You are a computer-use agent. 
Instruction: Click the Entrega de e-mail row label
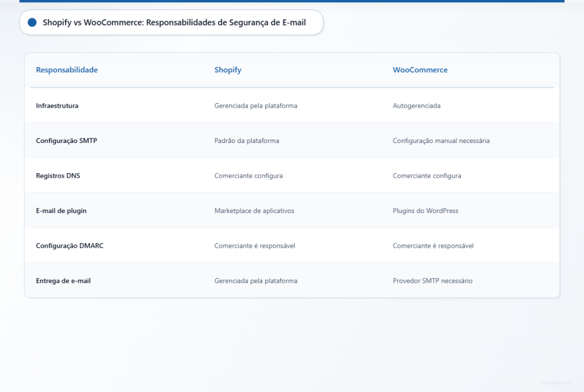[63, 281]
